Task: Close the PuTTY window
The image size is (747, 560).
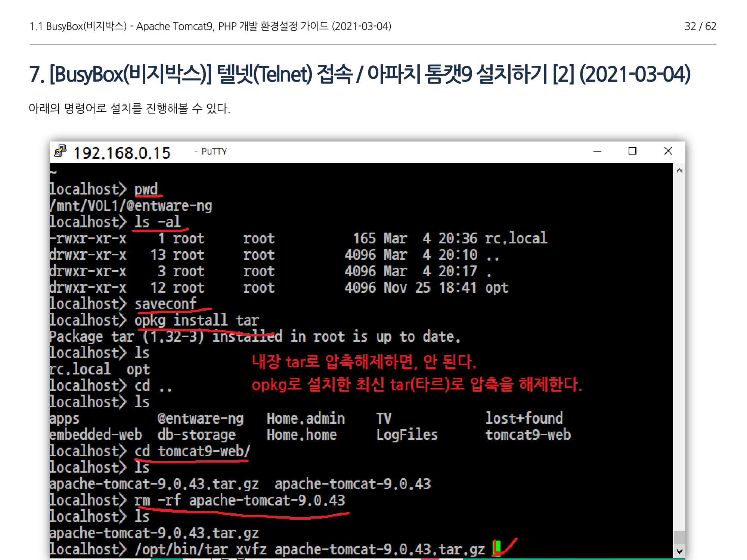Action: click(x=668, y=151)
